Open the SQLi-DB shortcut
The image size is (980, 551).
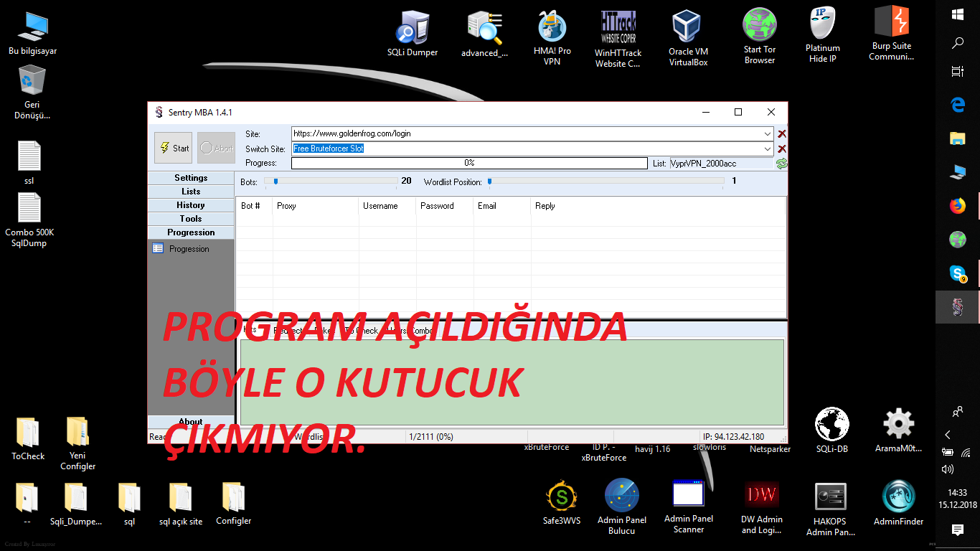click(832, 430)
